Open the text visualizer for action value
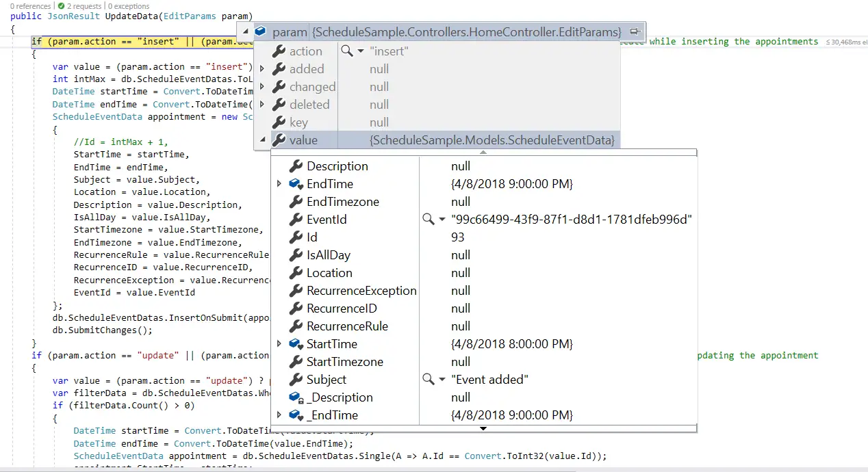The image size is (868, 472). (347, 51)
